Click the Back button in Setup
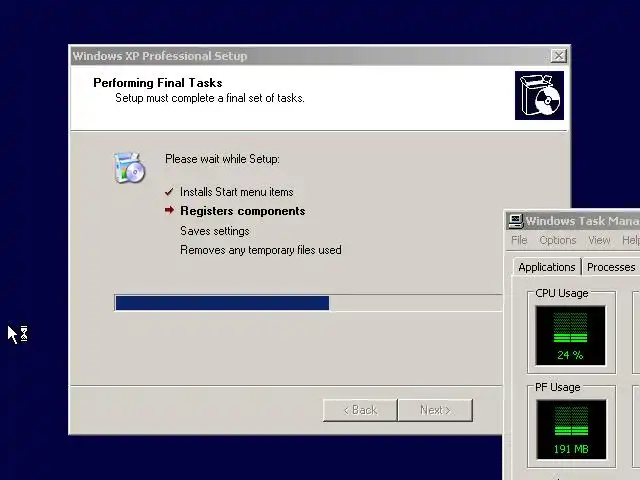640x480 pixels. [x=360, y=410]
